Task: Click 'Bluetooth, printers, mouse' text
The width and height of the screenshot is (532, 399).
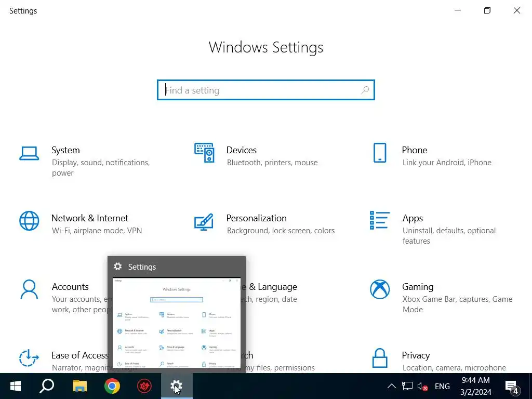Action: tap(272, 163)
